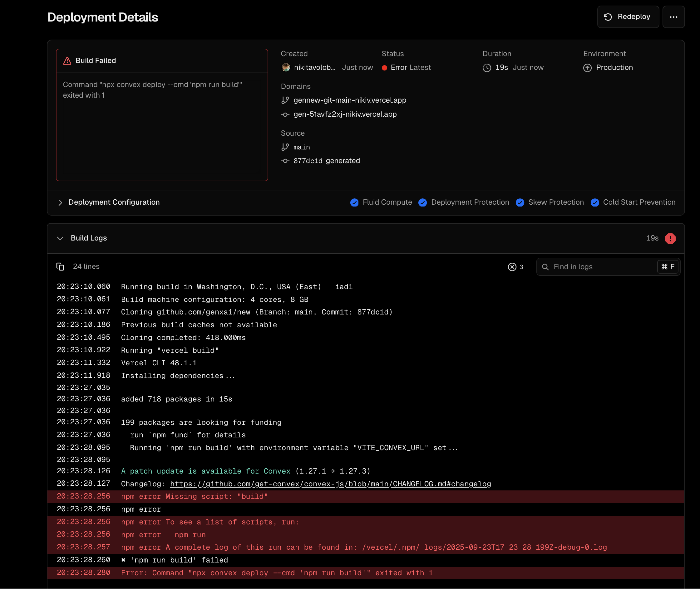This screenshot has width=700, height=589.
Task: Click the 'Vercel CLI 48.1.1' log line
Action: [x=366, y=363]
